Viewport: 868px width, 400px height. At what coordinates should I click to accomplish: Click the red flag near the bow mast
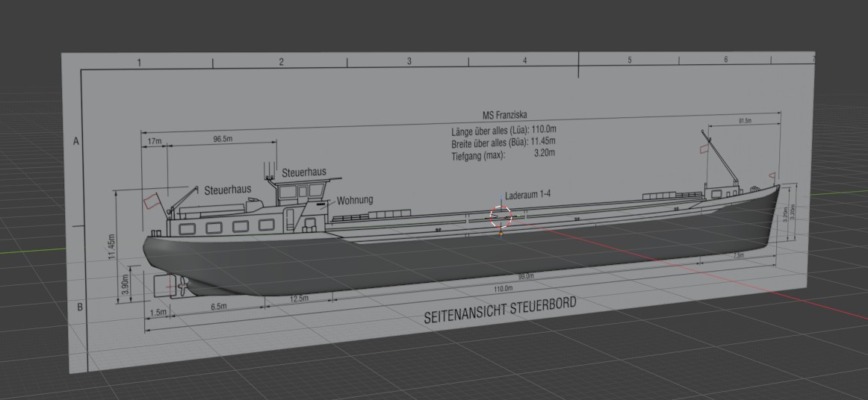(x=704, y=149)
